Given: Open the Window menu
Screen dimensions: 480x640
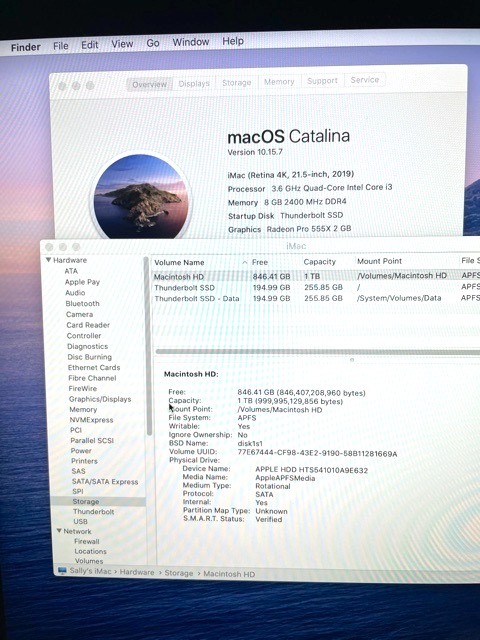Looking at the screenshot, I should point(191,42).
